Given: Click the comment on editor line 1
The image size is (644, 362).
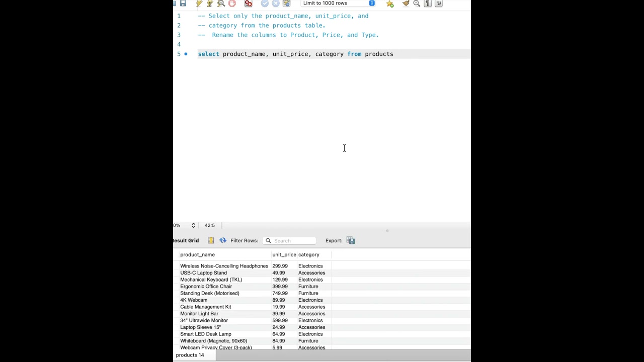Looking at the screenshot, I should pos(283,16).
